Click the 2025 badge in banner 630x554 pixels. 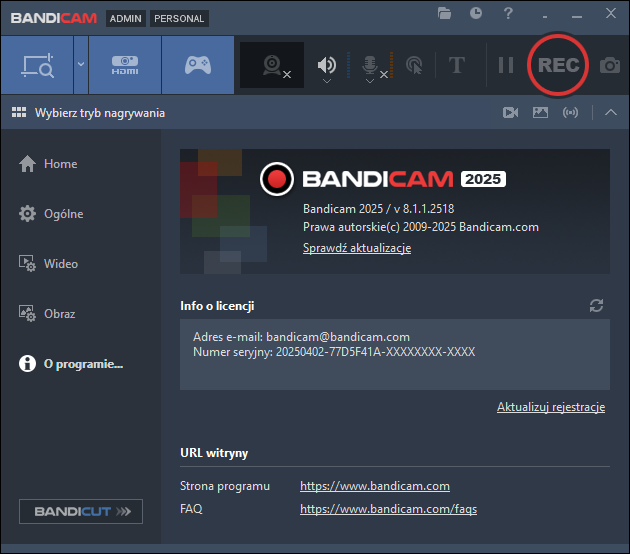click(483, 179)
